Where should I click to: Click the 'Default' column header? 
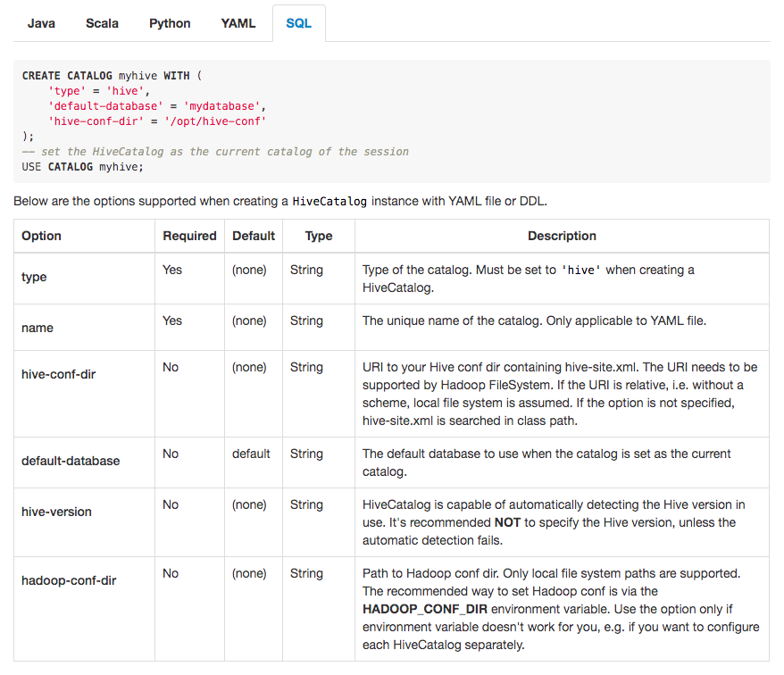pos(254,236)
